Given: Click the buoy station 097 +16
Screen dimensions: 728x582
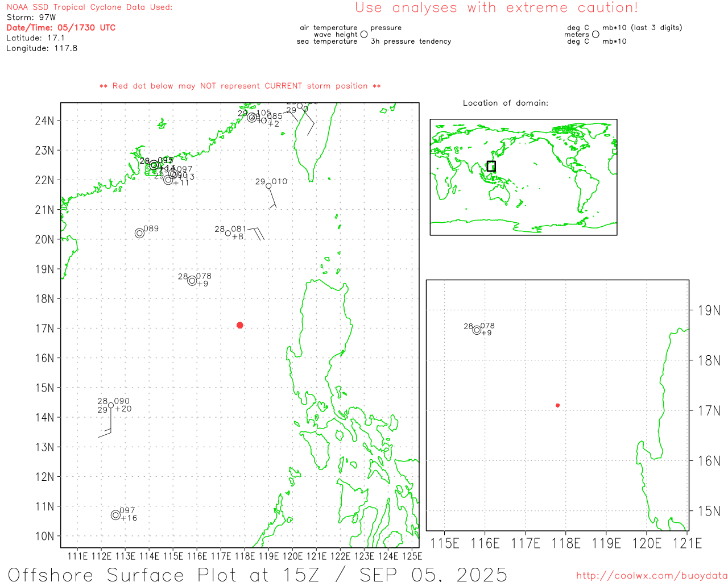Looking at the screenshot, I should click(x=115, y=515).
